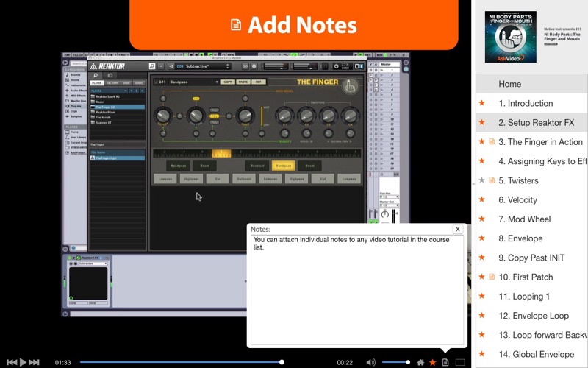Close the Notes popup with X
588x368 pixels.
457,229
